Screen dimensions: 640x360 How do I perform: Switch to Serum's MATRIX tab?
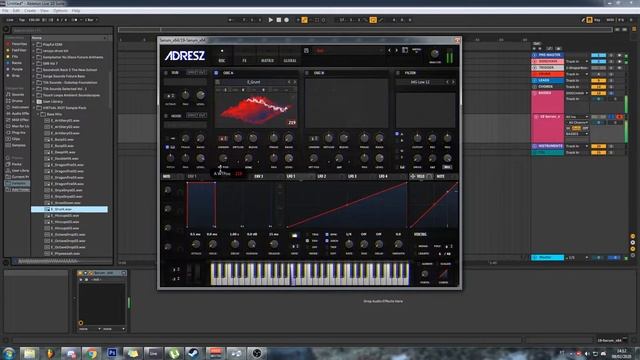[x=267, y=60]
